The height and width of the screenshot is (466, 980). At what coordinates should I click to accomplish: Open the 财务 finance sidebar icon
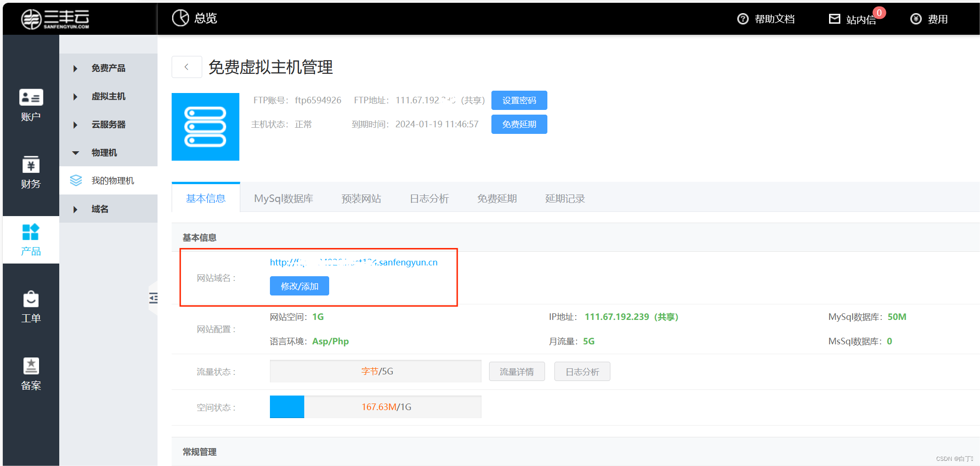31,164
